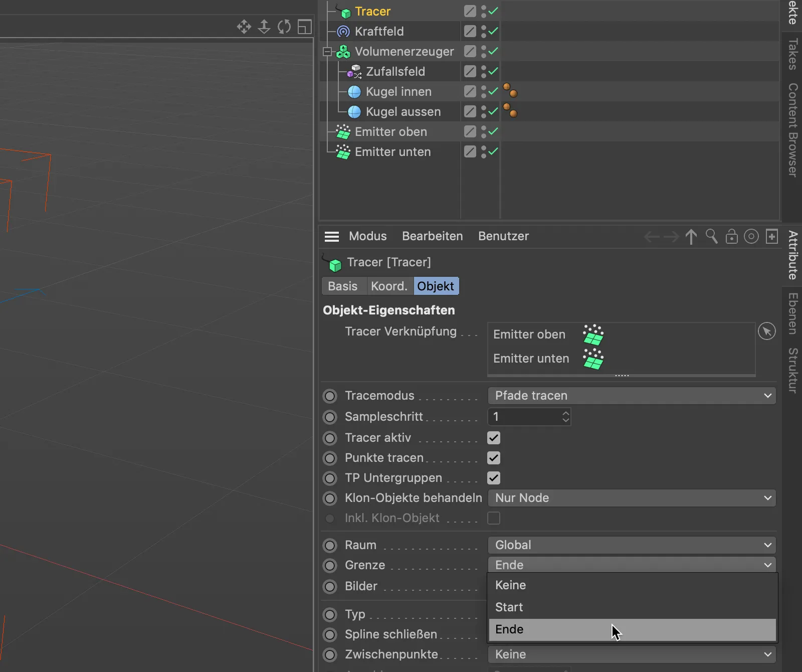Click the layer square icon for Tracer

[x=470, y=11]
